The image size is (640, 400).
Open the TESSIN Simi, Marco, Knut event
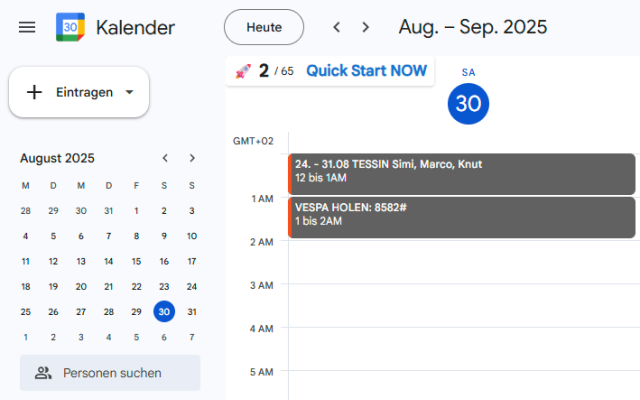point(461,172)
